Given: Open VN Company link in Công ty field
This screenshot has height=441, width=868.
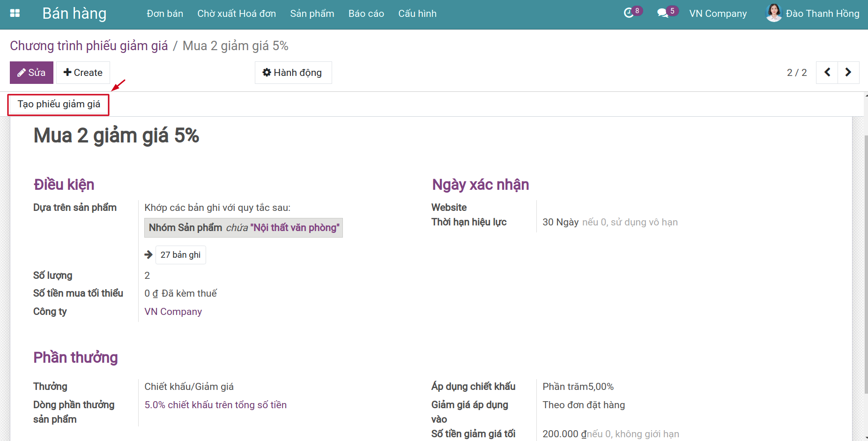Looking at the screenshot, I should 173,312.
